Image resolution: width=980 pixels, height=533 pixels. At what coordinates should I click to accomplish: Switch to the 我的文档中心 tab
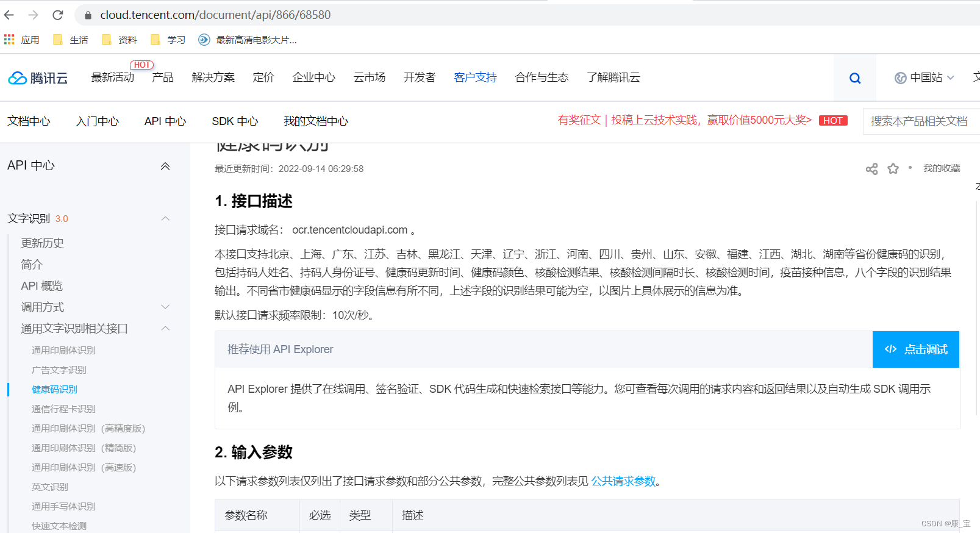316,121
